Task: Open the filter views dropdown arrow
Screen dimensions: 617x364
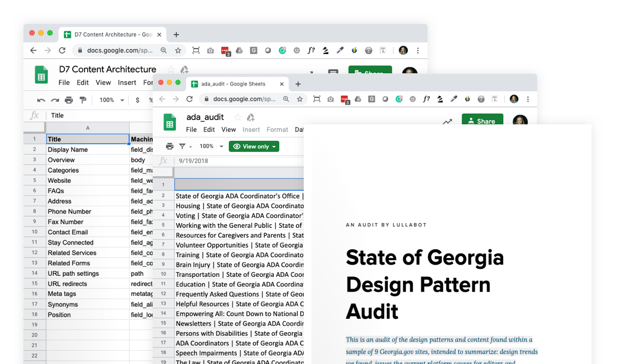Action: coord(190,147)
